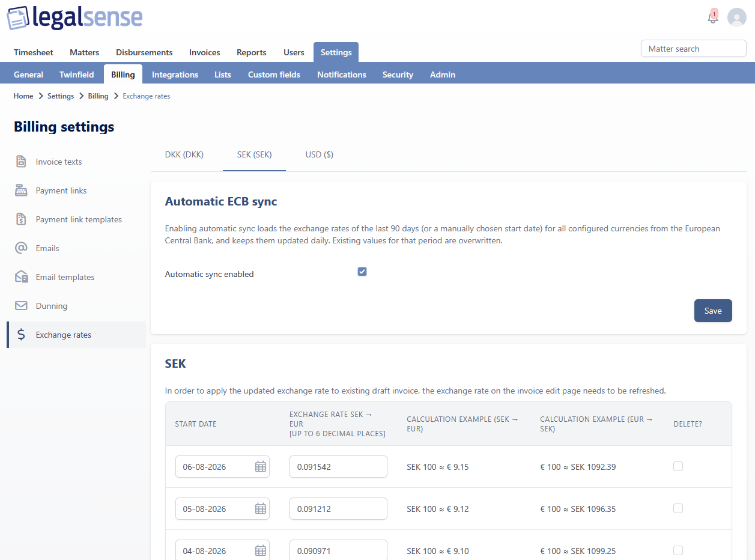Open Payment links in the sidebar

(x=76, y=190)
